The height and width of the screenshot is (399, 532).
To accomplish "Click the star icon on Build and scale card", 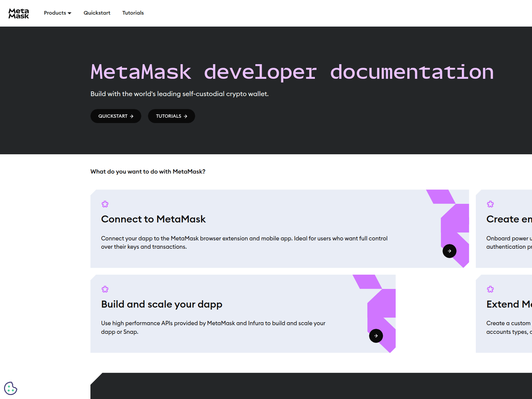I will (105, 289).
